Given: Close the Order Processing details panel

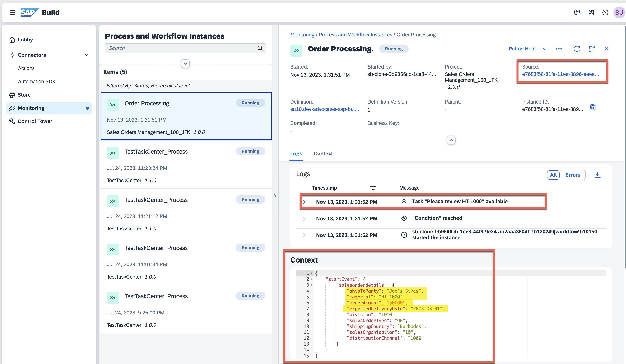Looking at the screenshot, I should (606, 49).
